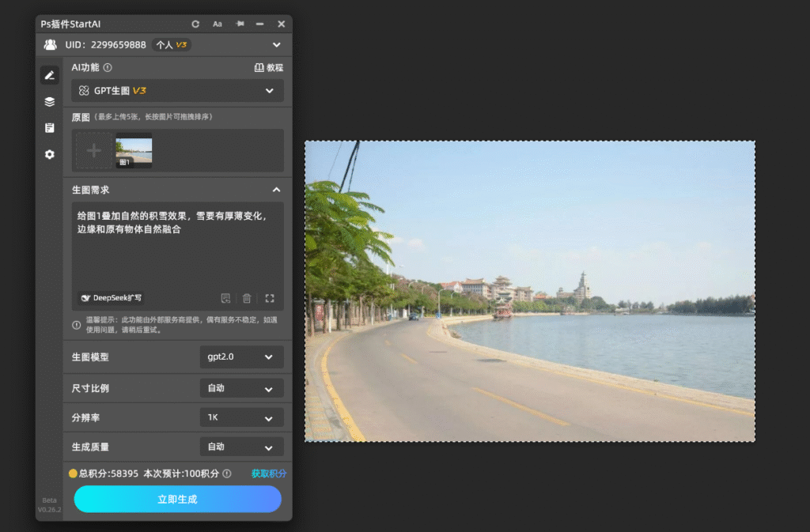Select the pencil edit sidebar icon
This screenshot has width=810, height=532.
click(50, 75)
